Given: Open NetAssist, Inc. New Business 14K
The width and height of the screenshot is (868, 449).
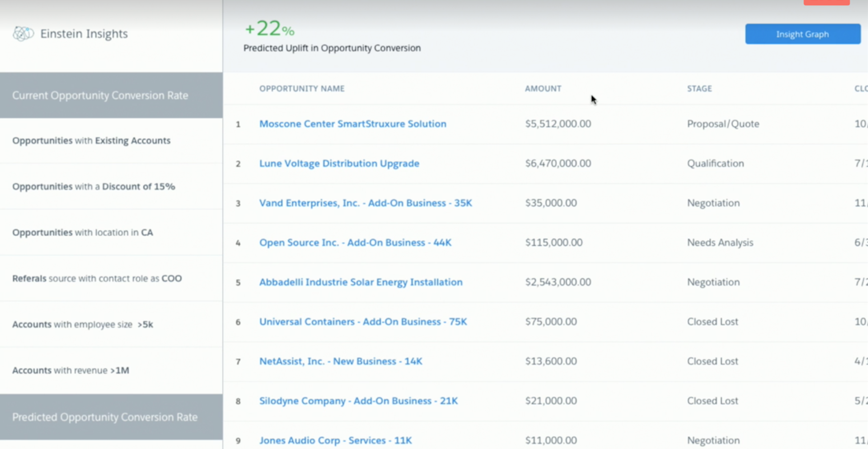Looking at the screenshot, I should [341, 361].
